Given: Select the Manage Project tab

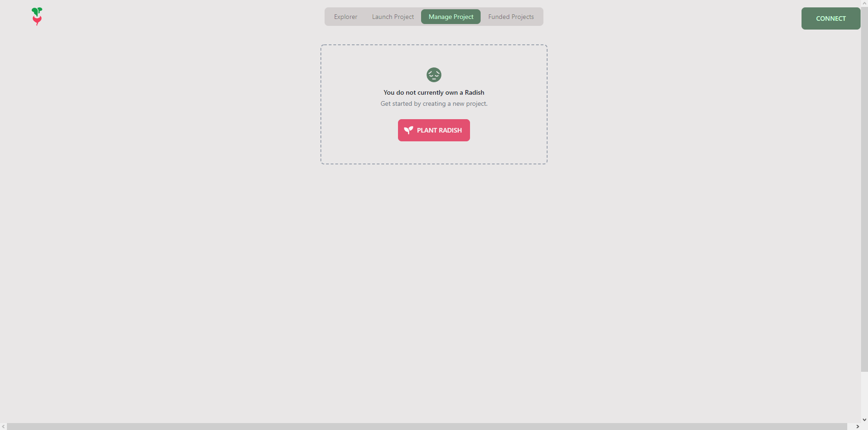Looking at the screenshot, I should pos(451,17).
